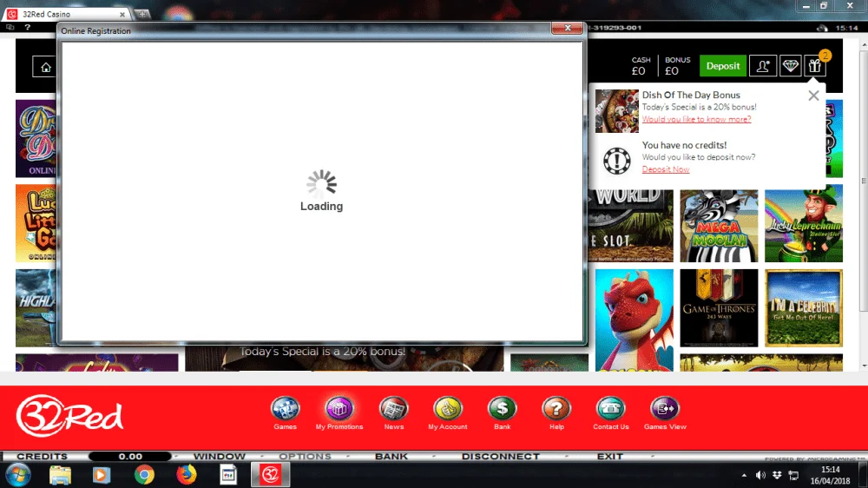
Task: Open the Help question mark icon
Action: [556, 409]
